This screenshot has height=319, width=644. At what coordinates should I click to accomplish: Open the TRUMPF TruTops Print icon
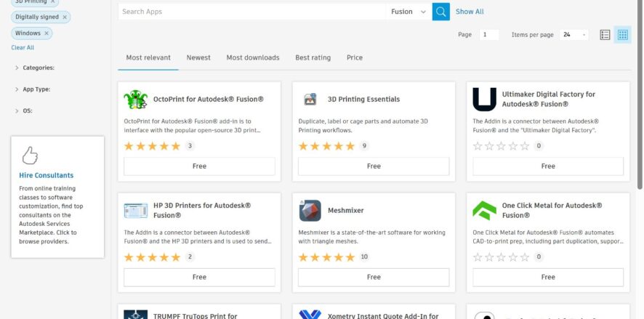point(135,315)
